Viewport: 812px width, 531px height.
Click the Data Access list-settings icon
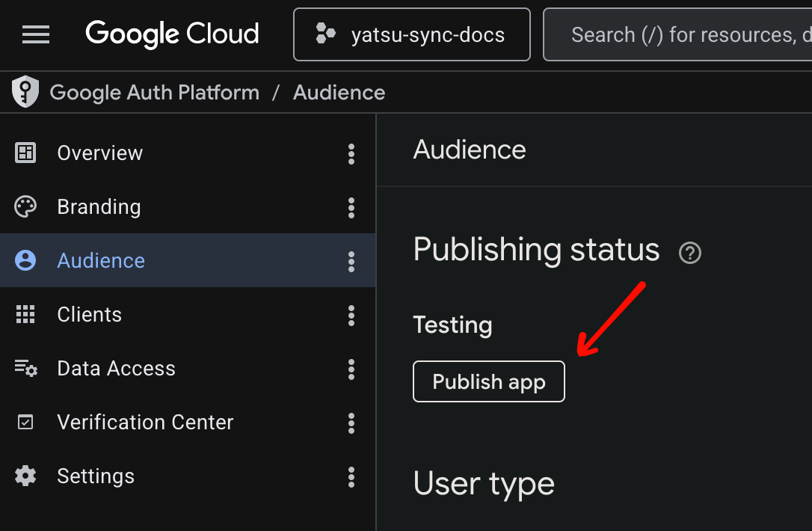26,368
